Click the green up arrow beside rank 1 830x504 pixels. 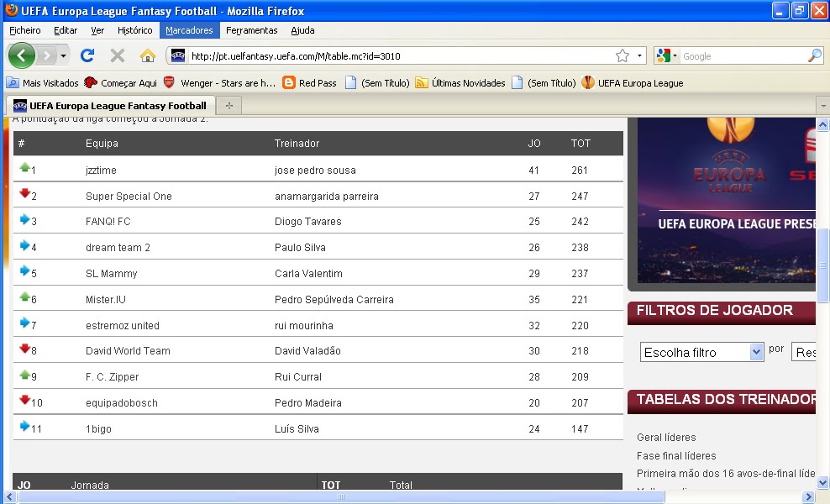[24, 167]
